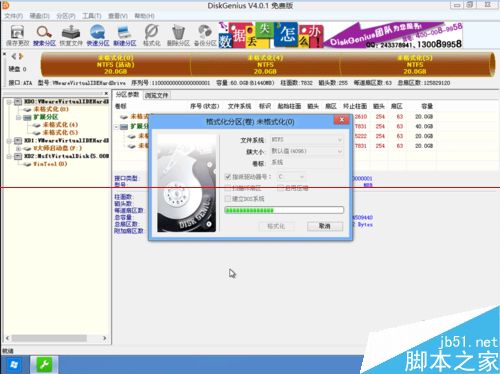500x374 pixels.
Task: Click the Capacity (容量) column header
Action: tap(427, 106)
